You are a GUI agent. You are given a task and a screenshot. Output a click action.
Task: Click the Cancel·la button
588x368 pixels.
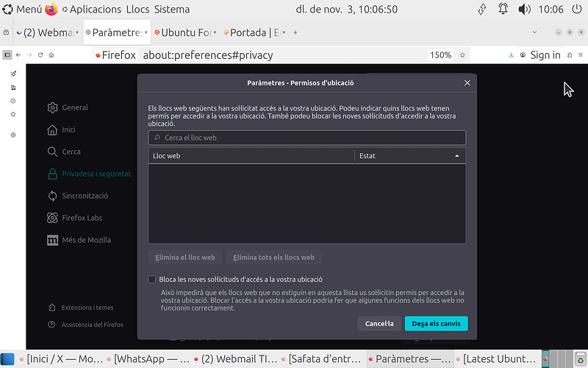point(379,324)
